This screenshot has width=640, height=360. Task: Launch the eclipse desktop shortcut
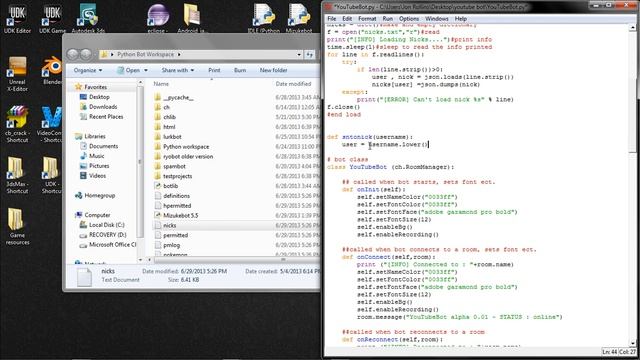tap(158, 18)
